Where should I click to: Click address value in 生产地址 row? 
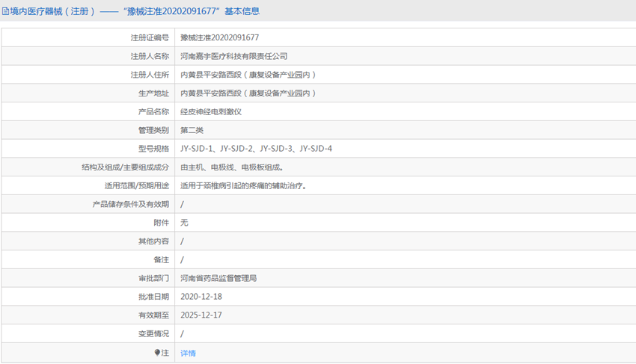click(248, 93)
